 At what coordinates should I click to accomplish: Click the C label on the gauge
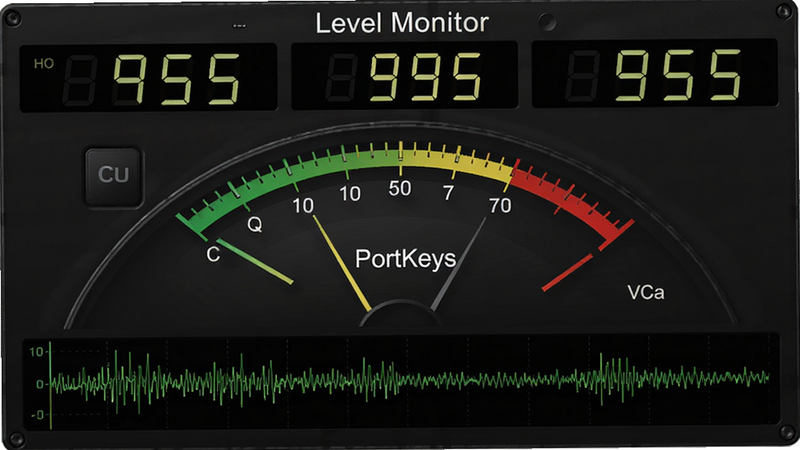[x=213, y=254]
